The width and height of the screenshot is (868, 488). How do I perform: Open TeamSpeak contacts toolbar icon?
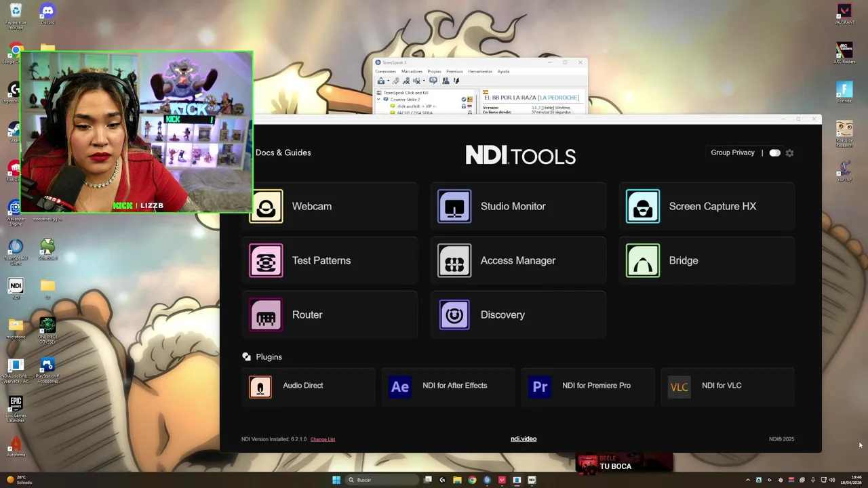pos(446,81)
